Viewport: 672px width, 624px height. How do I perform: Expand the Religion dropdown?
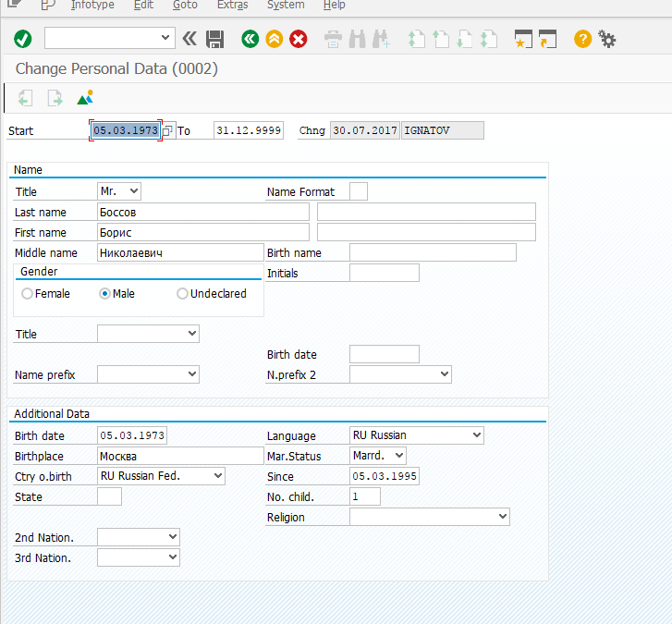coord(503,517)
